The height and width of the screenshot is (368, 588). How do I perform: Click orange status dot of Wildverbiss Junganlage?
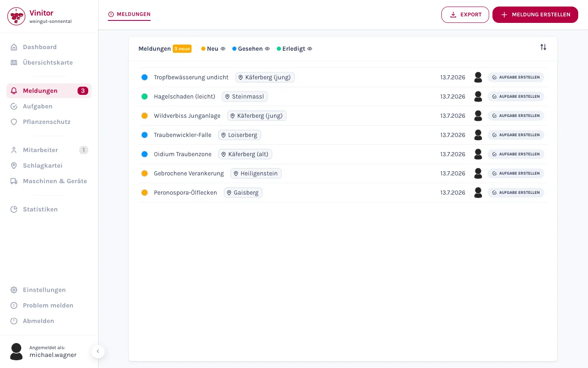pyautogui.click(x=145, y=116)
